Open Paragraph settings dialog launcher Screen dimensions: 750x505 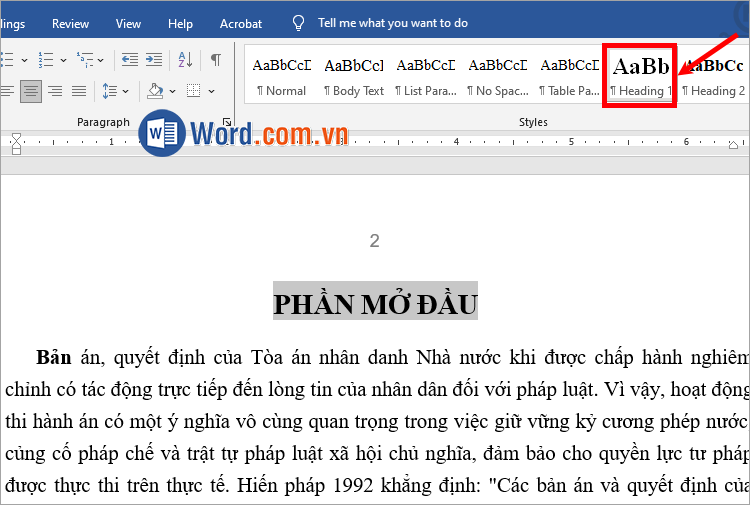click(227, 122)
